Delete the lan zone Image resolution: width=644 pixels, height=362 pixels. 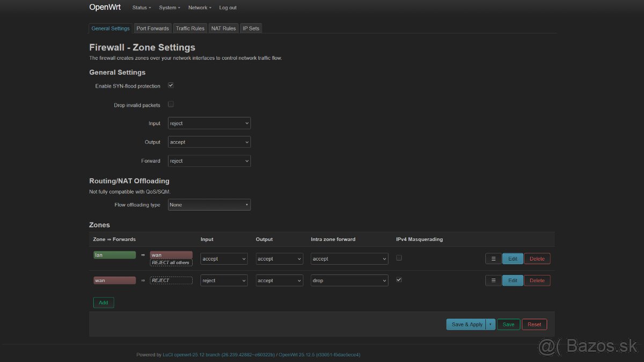pyautogui.click(x=537, y=258)
